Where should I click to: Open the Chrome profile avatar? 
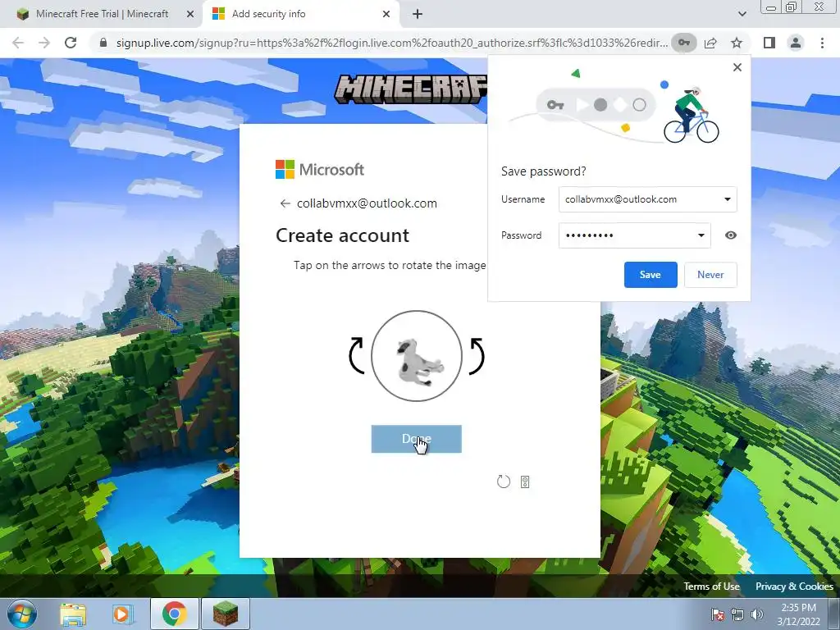pyautogui.click(x=796, y=43)
